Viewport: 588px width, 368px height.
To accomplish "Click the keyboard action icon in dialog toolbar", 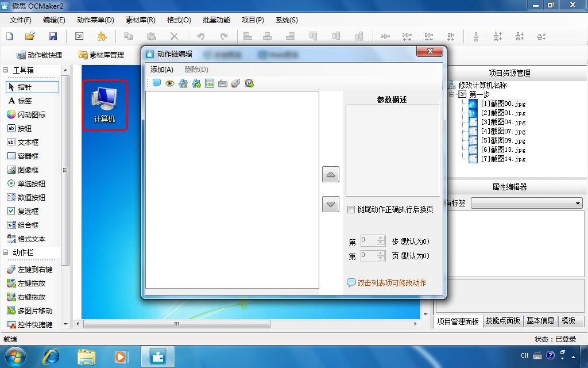I will coord(223,83).
